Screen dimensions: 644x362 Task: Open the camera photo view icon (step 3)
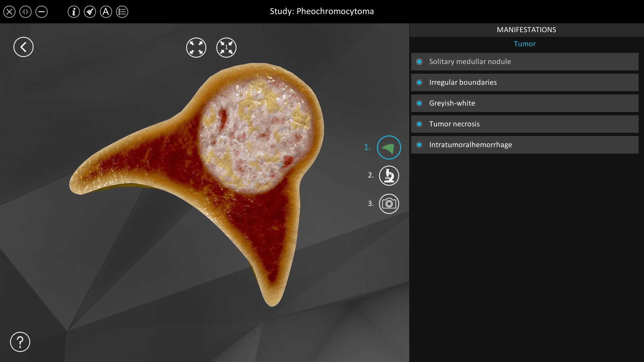click(389, 204)
